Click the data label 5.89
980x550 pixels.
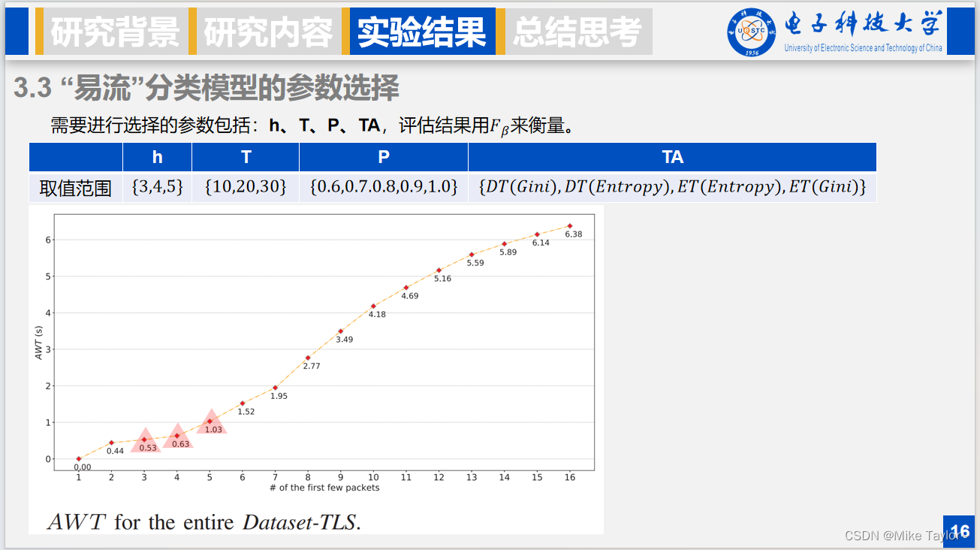click(x=508, y=252)
